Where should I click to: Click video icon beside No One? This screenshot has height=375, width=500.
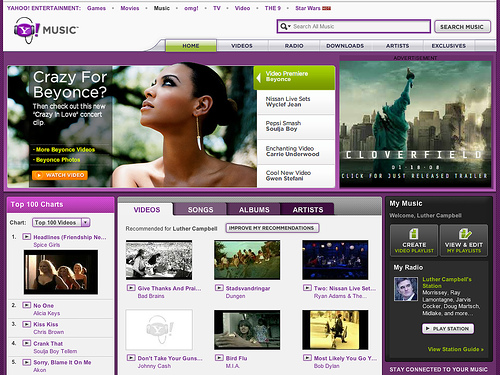[26, 305]
